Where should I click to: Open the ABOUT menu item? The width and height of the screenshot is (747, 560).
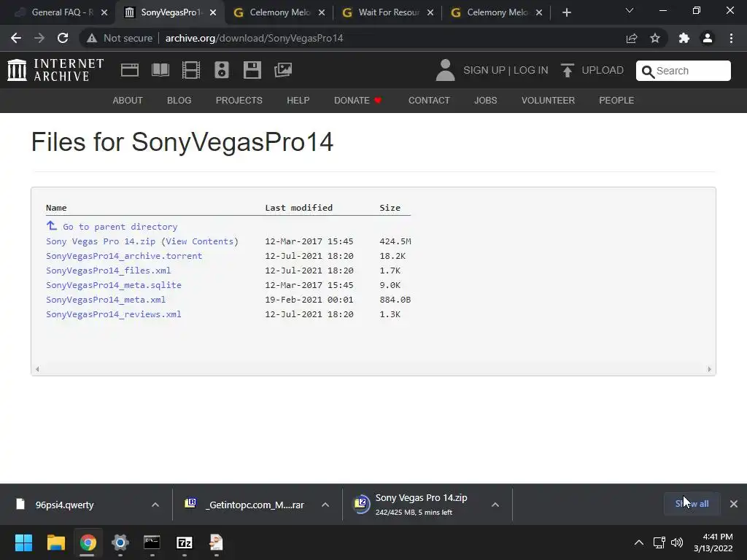click(x=128, y=101)
